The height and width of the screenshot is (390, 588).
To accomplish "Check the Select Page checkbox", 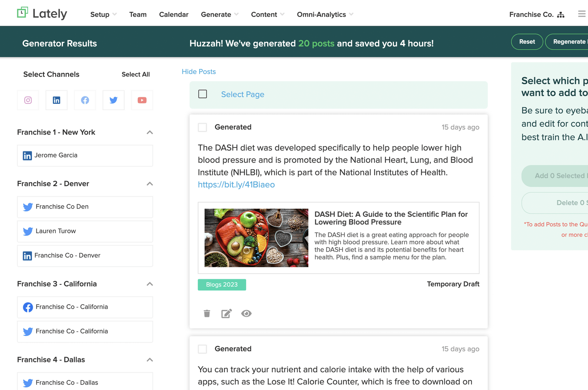I will [202, 94].
